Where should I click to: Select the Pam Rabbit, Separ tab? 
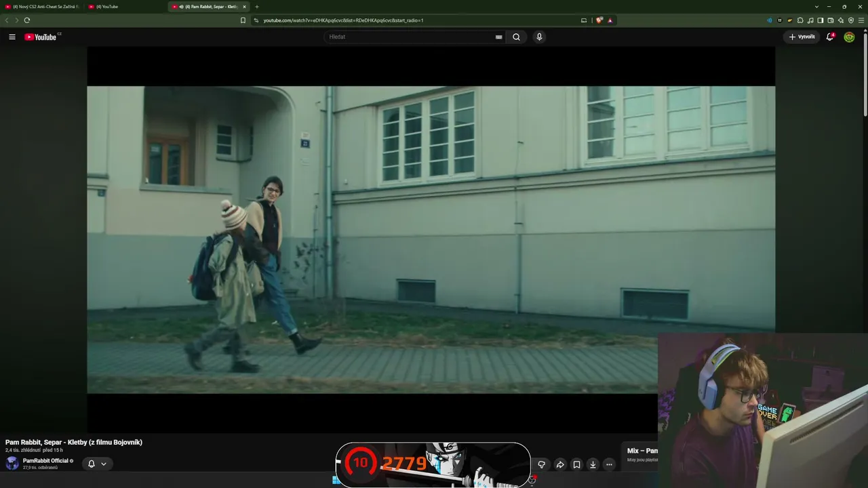coord(209,7)
